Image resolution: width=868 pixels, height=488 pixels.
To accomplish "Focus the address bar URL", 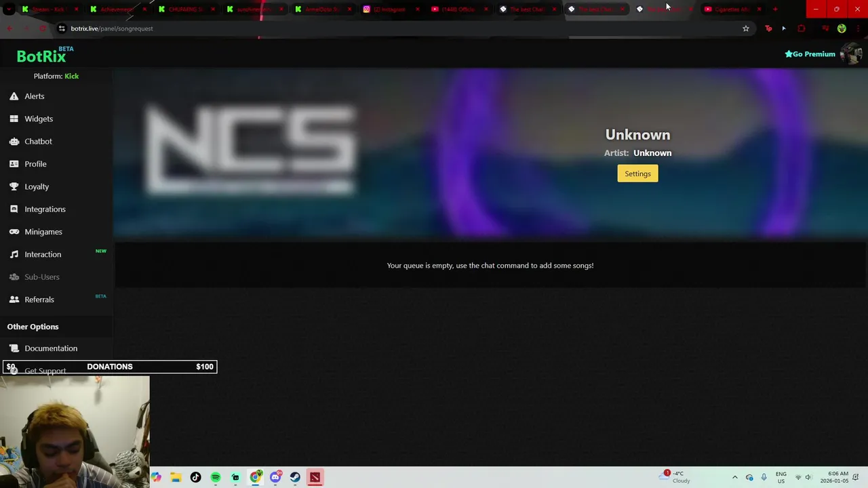I will click(x=112, y=28).
